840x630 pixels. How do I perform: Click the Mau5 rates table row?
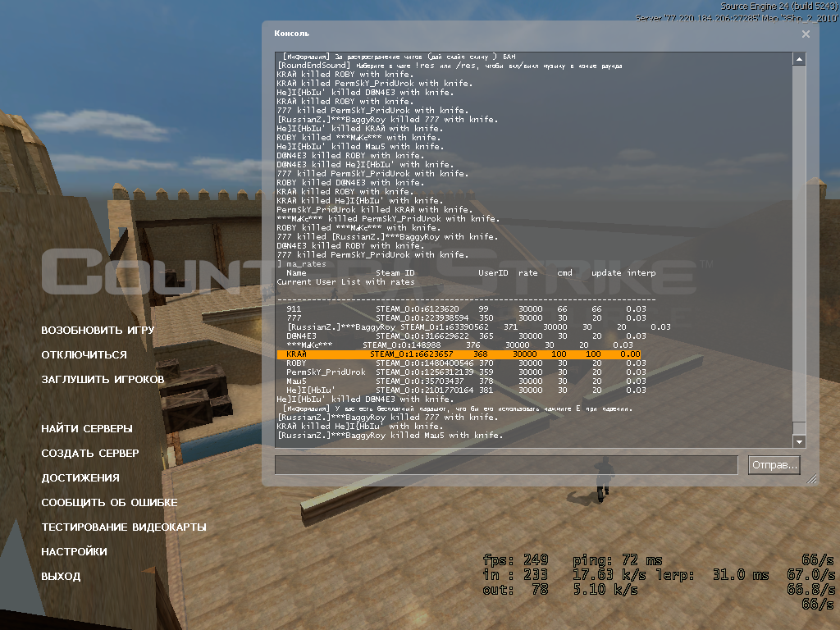[466, 381]
